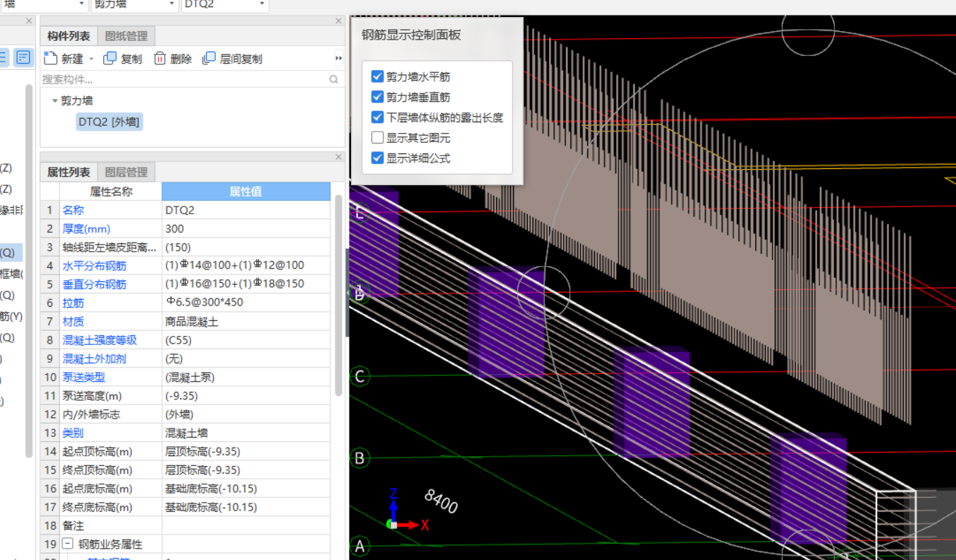Switch to the 构件列表 tab
This screenshot has height=560, width=956.
pyautogui.click(x=69, y=36)
